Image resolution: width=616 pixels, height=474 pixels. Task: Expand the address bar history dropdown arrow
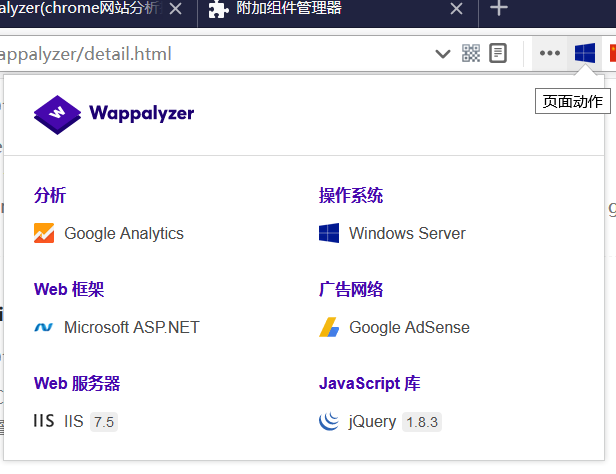point(443,53)
